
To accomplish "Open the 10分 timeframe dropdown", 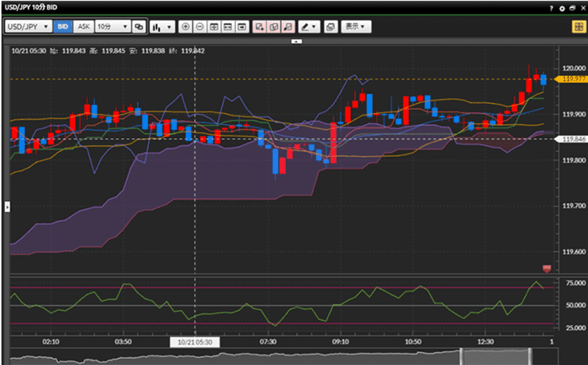I will (112, 26).
